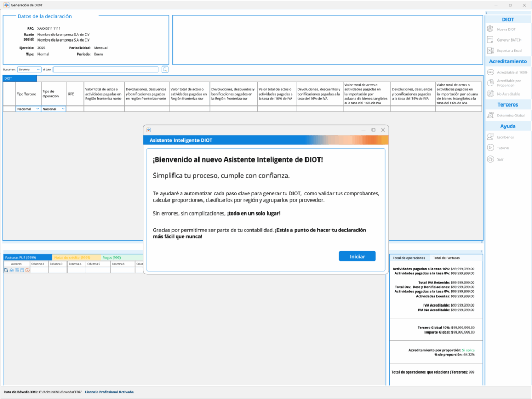Viewport: 532px width, 399px height.
Task: Click the search magnifier icon
Action: [x=165, y=69]
